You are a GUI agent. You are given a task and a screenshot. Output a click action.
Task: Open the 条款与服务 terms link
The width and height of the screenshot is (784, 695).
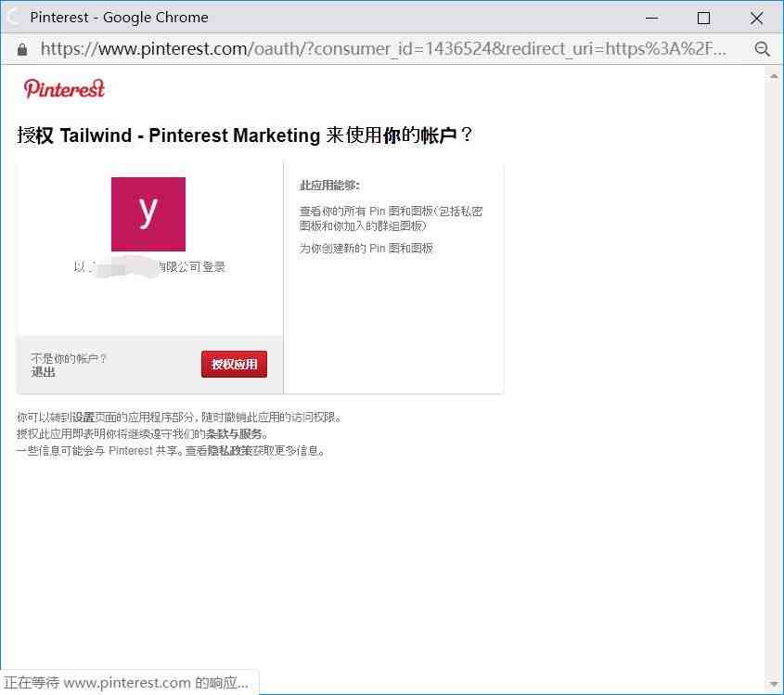234,433
